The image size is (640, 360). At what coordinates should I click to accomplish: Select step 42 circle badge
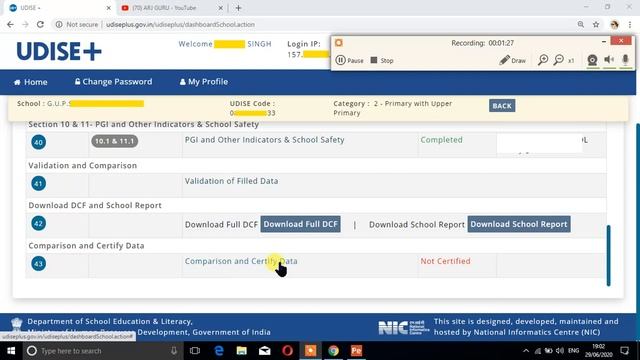[38, 223]
